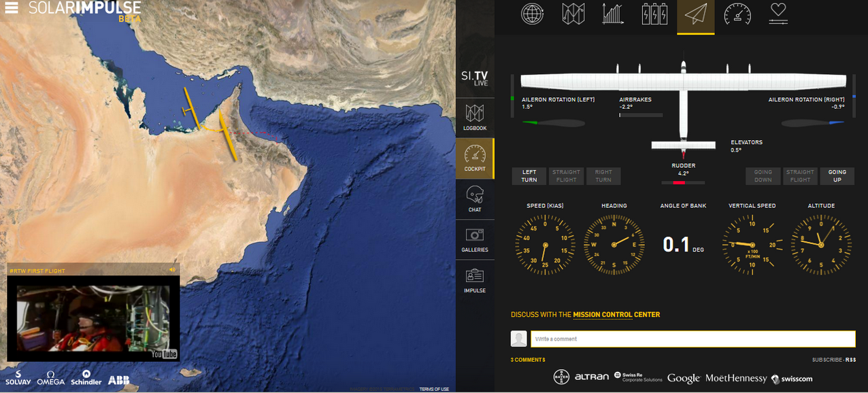Viewport: 868px width, 393px height.
Task: Select the Right Turn indicator
Action: (x=603, y=176)
